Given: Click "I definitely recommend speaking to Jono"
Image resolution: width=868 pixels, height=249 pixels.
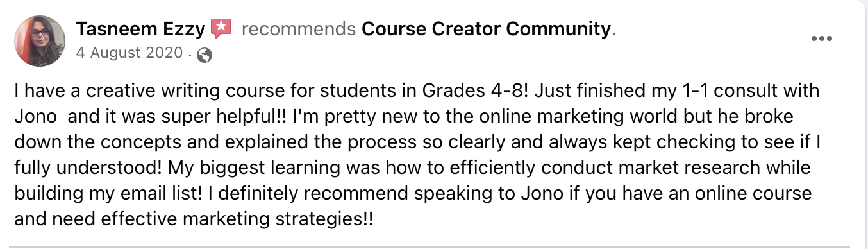Looking at the screenshot, I should [390, 194].
